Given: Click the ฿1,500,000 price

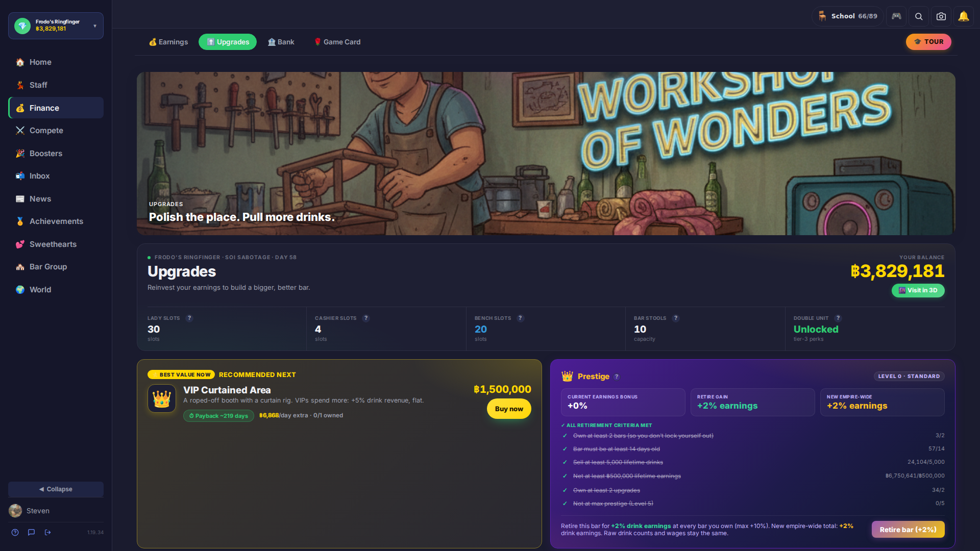Looking at the screenshot, I should pyautogui.click(x=502, y=389).
